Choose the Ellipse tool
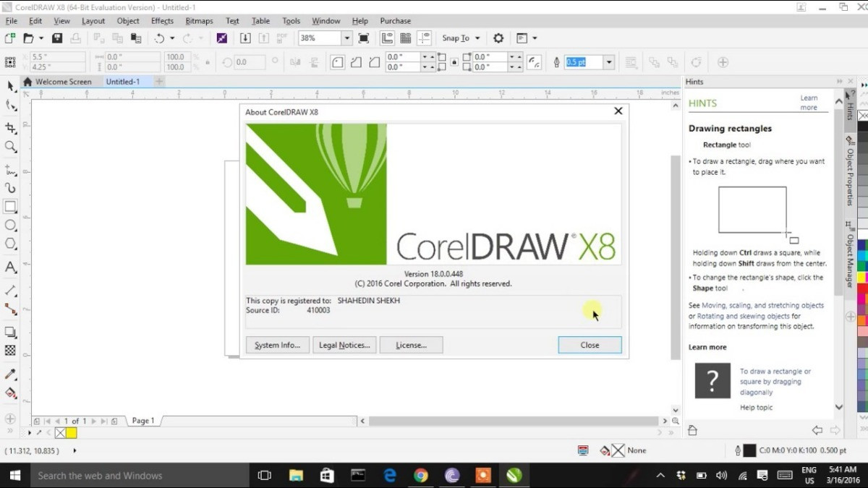 [10, 225]
